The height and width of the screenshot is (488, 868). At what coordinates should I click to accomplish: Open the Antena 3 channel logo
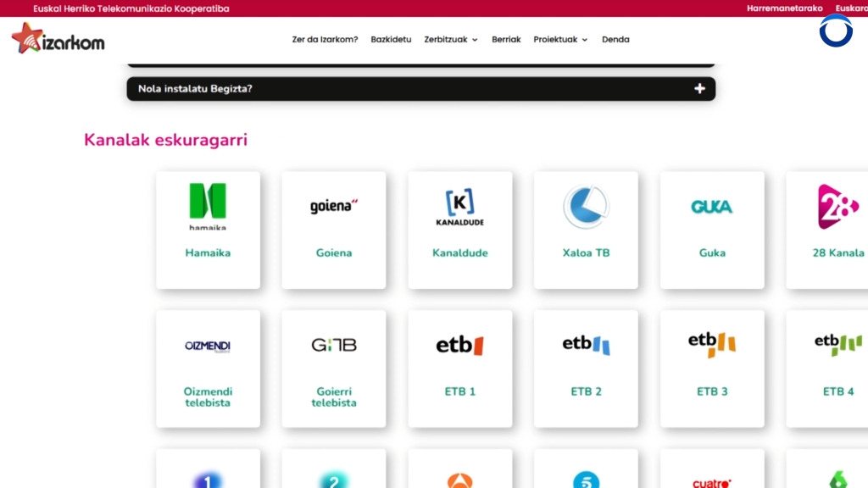click(460, 480)
